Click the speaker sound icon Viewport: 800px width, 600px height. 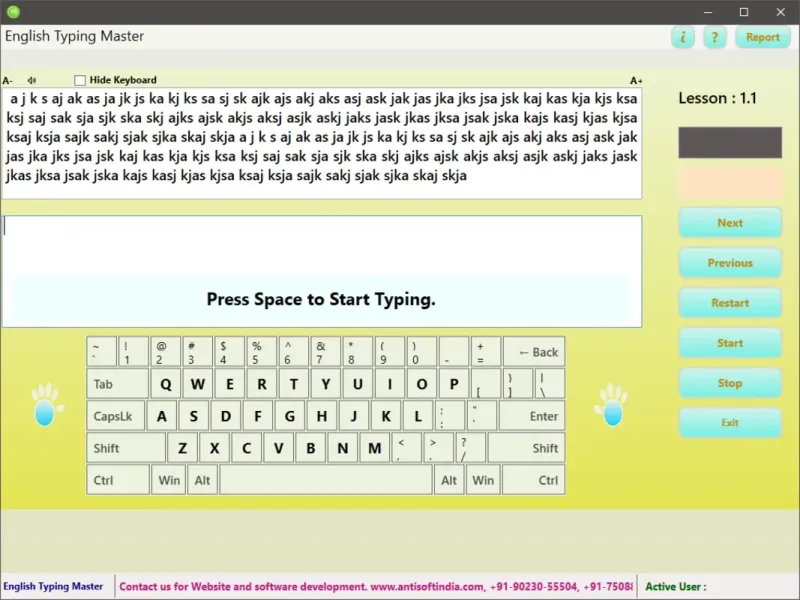[32, 80]
